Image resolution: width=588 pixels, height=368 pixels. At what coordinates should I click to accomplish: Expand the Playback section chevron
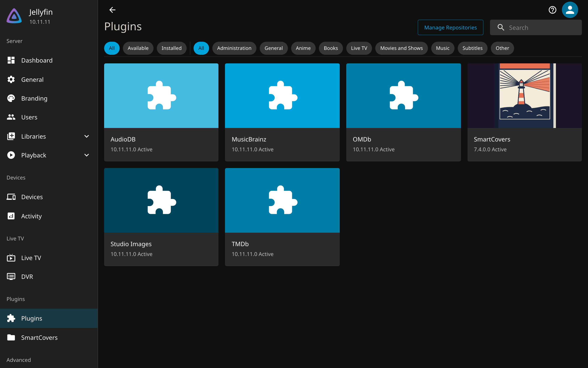(87, 155)
